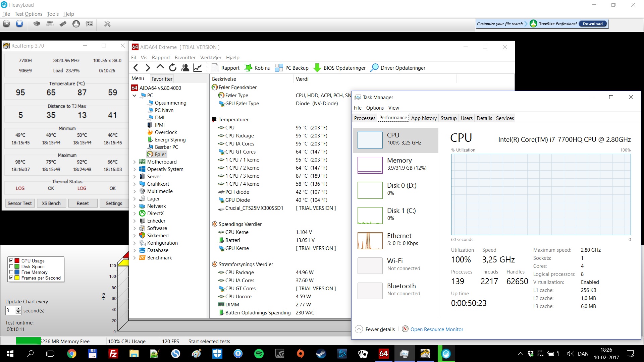
Task: Click update chart seconds input field
Action: [10, 310]
